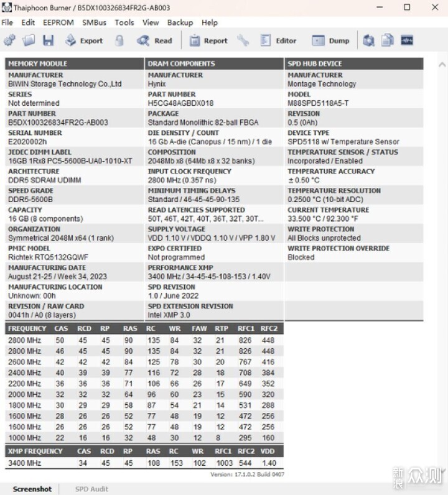This screenshot has width=448, height=495.
Task: Click serial number 'E2020002h'
Action: pyautogui.click(x=27, y=142)
